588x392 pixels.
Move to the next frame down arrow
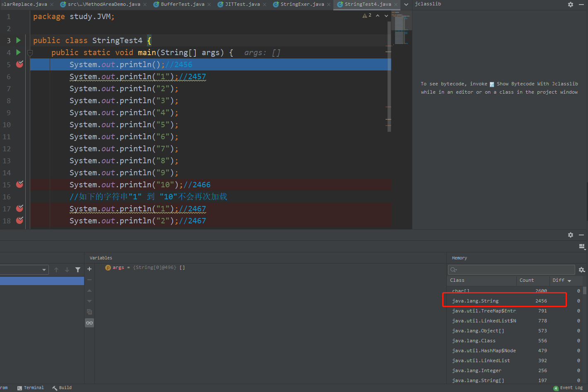(x=67, y=270)
